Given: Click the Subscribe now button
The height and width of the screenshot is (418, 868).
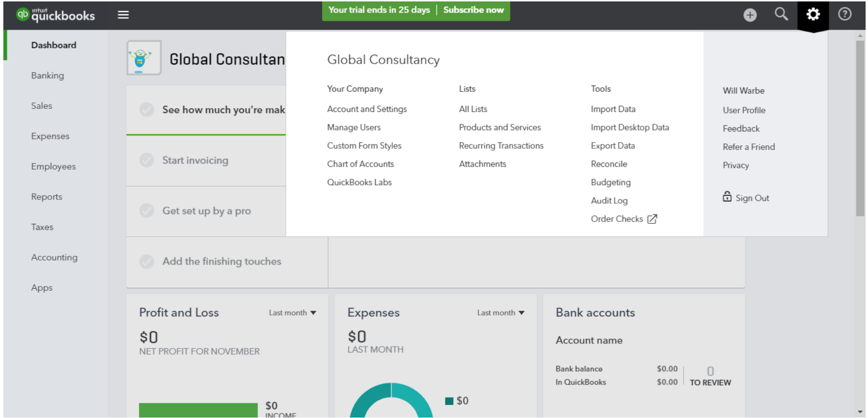Looking at the screenshot, I should 473,10.
